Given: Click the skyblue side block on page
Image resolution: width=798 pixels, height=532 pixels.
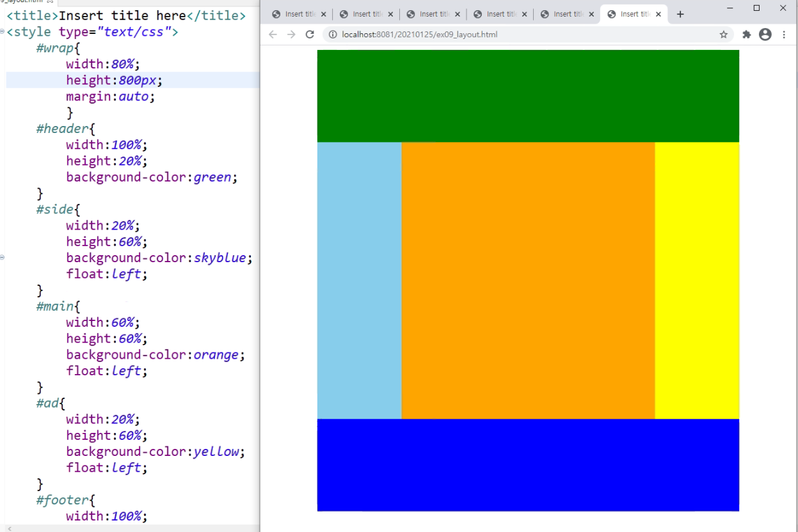Looking at the screenshot, I should (x=360, y=280).
